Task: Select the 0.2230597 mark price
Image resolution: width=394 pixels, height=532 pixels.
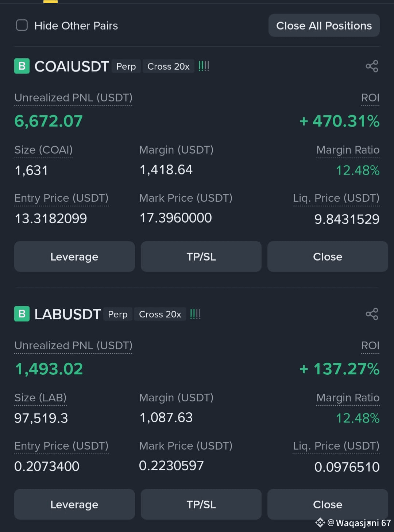Action: pyautogui.click(x=171, y=466)
